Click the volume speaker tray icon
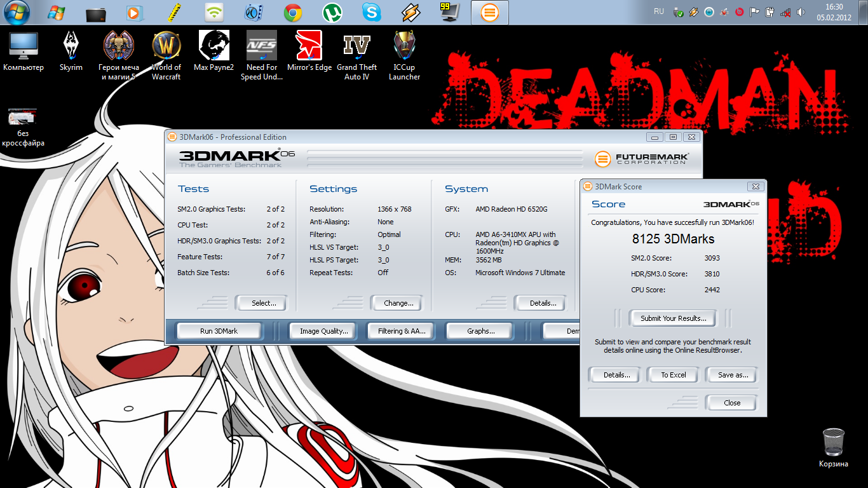Screen dimensions: 868x488 click(801, 12)
